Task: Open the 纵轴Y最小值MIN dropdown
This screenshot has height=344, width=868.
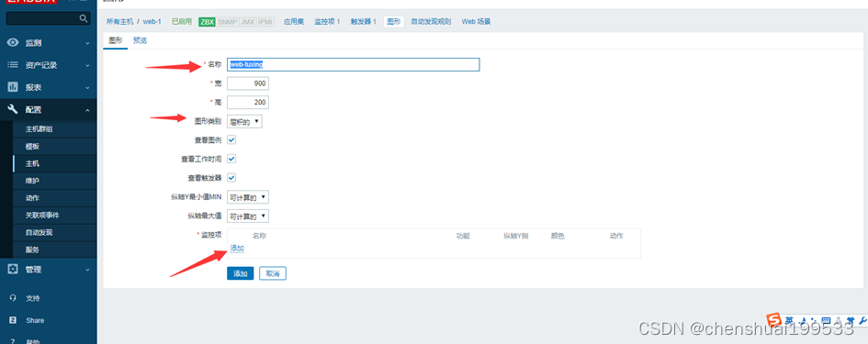Action: point(248,197)
